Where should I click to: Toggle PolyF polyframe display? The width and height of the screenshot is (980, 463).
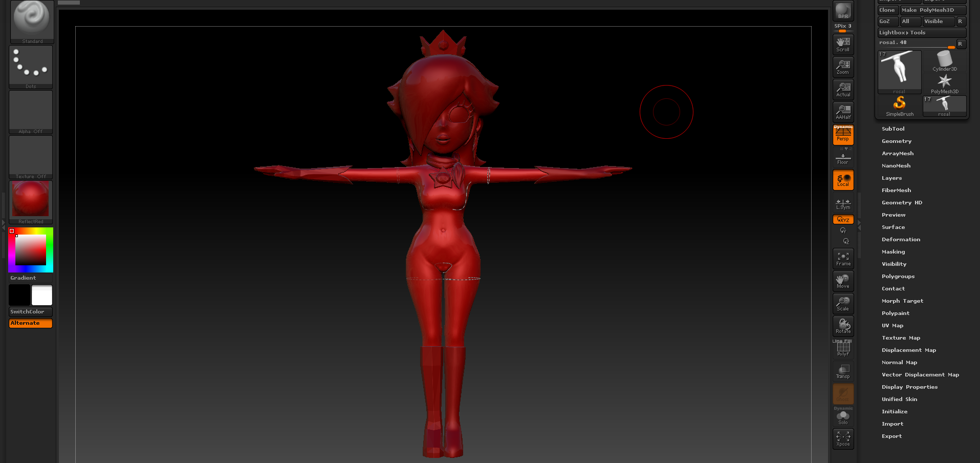point(843,349)
